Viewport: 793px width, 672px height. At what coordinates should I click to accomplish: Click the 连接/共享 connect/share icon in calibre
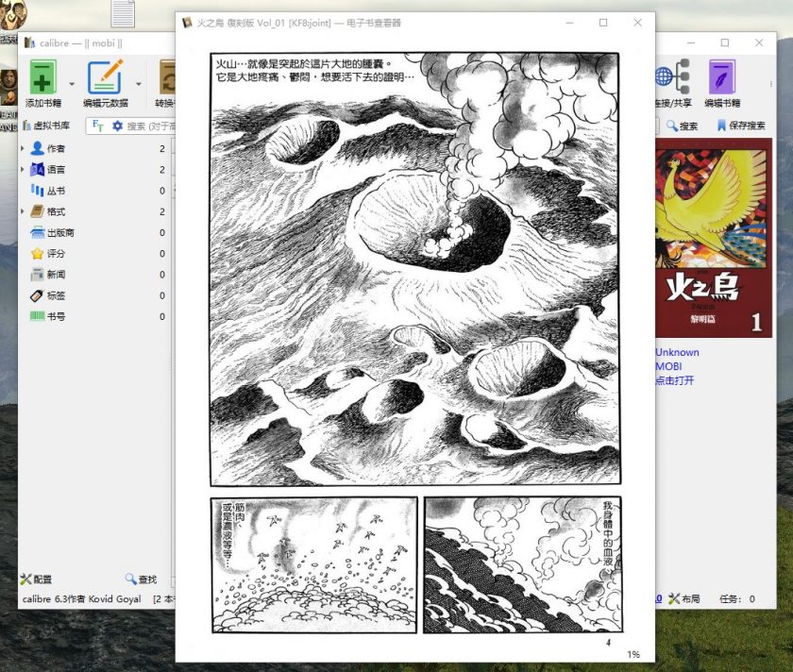tap(672, 76)
